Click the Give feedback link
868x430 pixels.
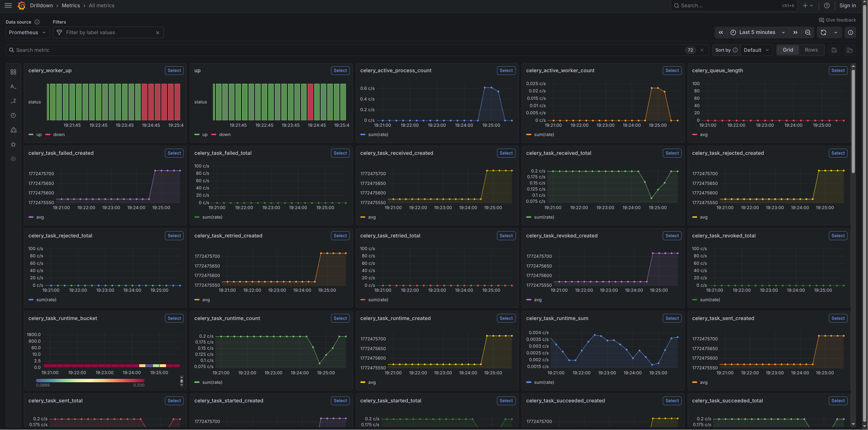(838, 20)
